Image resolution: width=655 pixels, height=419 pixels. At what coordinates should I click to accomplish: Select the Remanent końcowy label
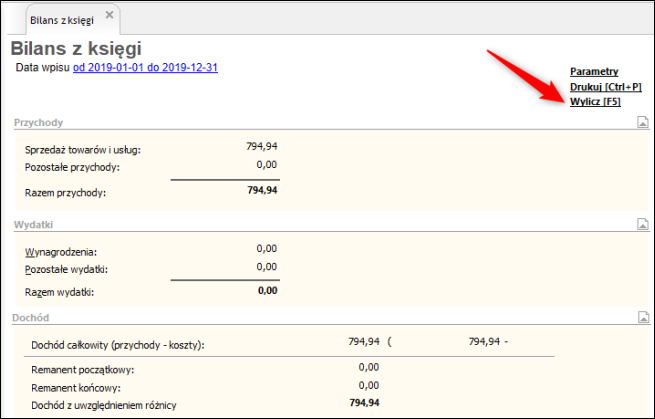(76, 388)
